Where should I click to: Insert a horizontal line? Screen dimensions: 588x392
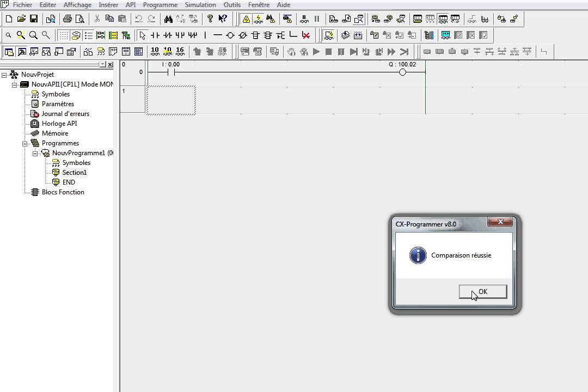(x=217, y=35)
